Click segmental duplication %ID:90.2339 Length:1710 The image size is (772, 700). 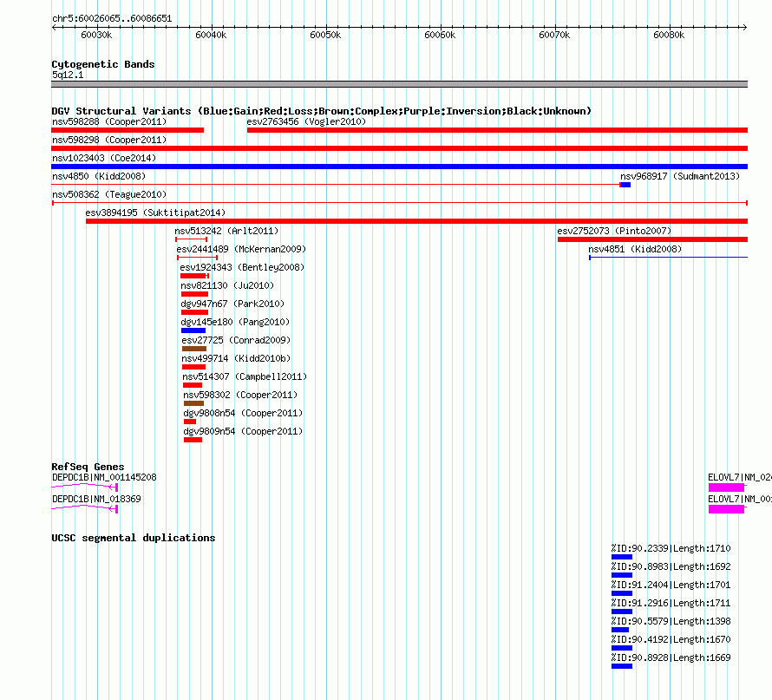point(671,548)
